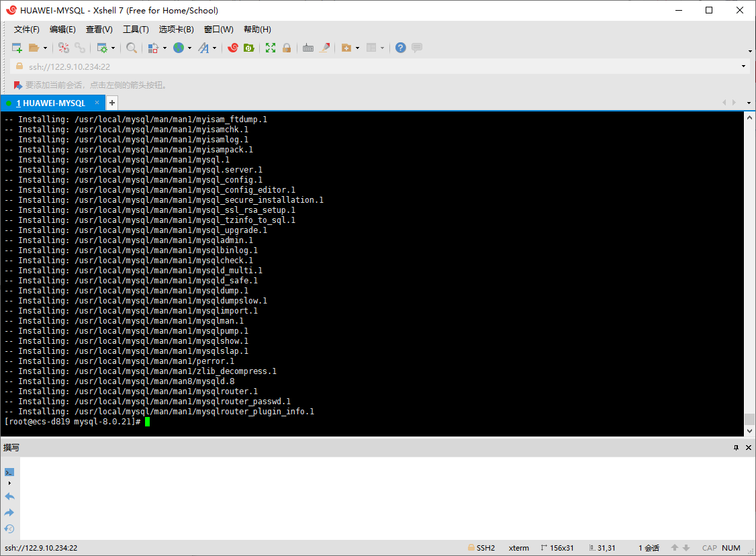Open the tab list dropdown arrow

click(749, 103)
